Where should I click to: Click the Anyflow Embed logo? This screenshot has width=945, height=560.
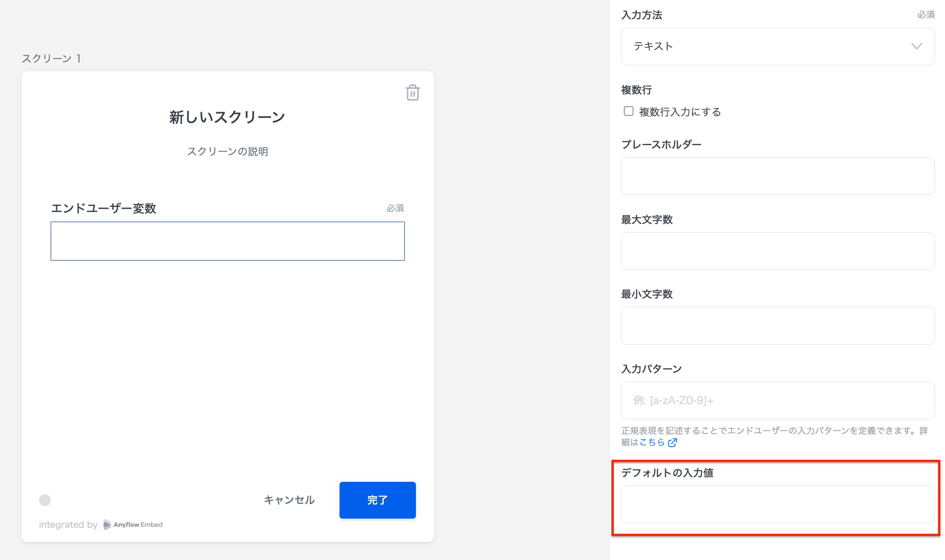133,525
